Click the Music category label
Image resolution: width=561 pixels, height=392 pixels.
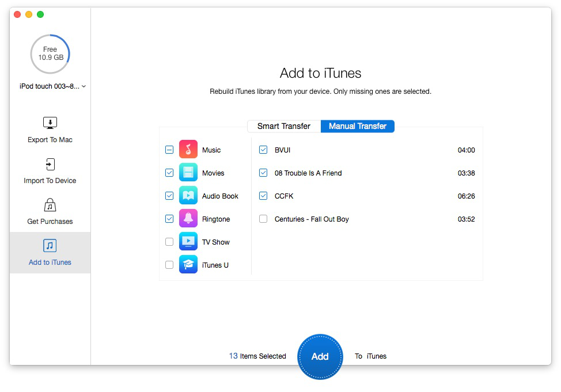pyautogui.click(x=211, y=150)
